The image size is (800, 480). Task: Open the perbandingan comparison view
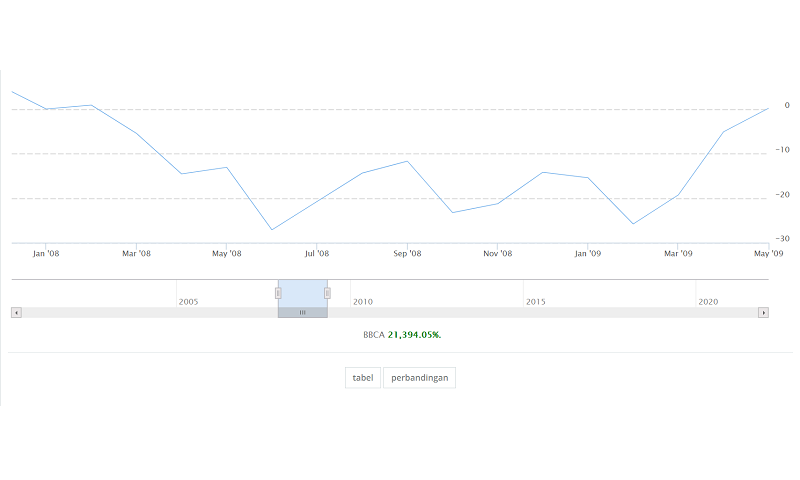[419, 378]
